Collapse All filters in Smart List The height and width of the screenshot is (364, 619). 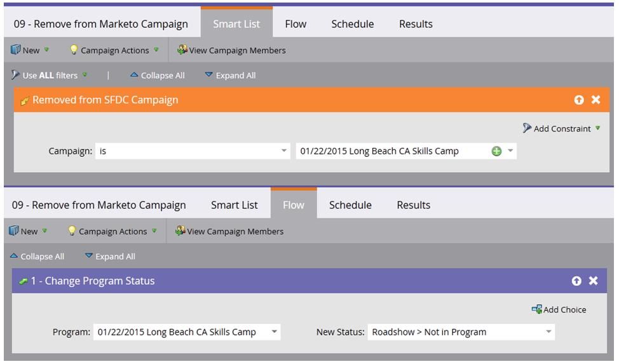[x=157, y=75]
